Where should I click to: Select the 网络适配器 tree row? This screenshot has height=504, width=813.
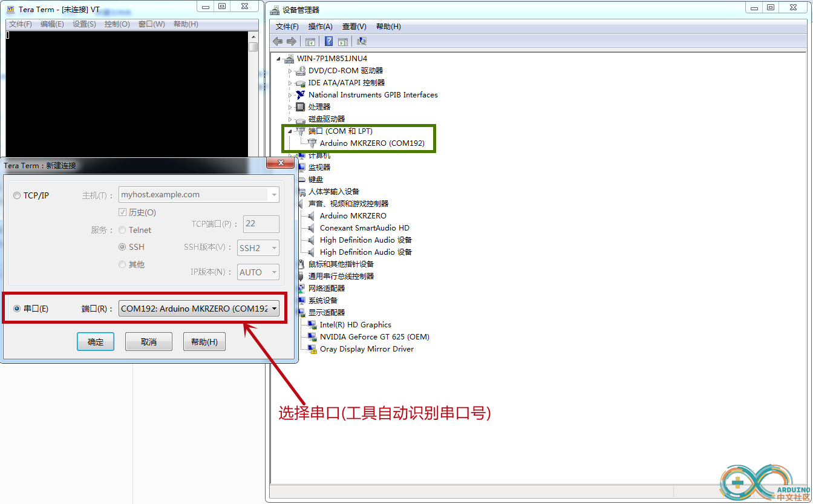[x=327, y=289]
